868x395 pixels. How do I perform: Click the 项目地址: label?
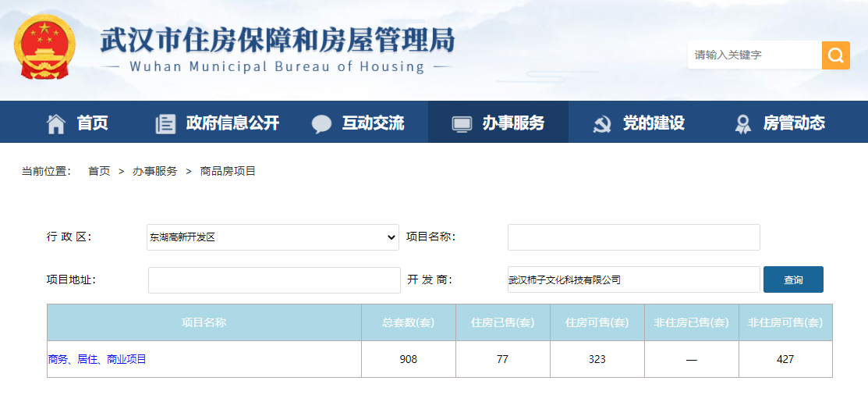point(72,279)
